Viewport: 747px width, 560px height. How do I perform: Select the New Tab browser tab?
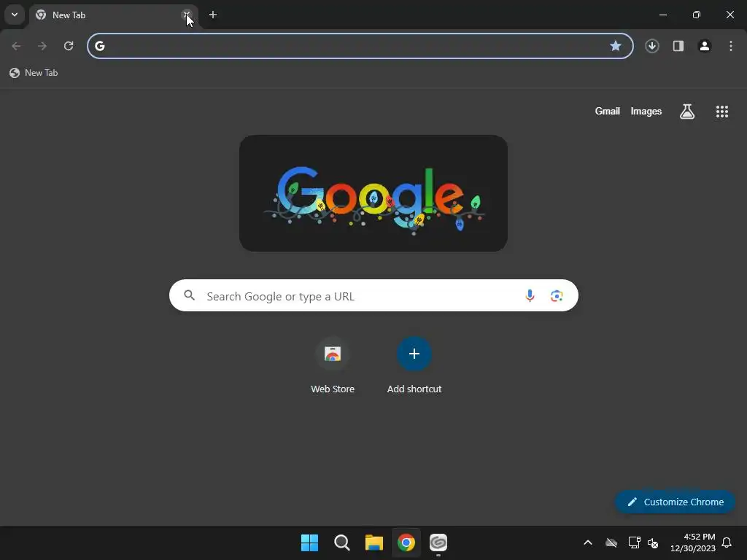[x=113, y=15]
